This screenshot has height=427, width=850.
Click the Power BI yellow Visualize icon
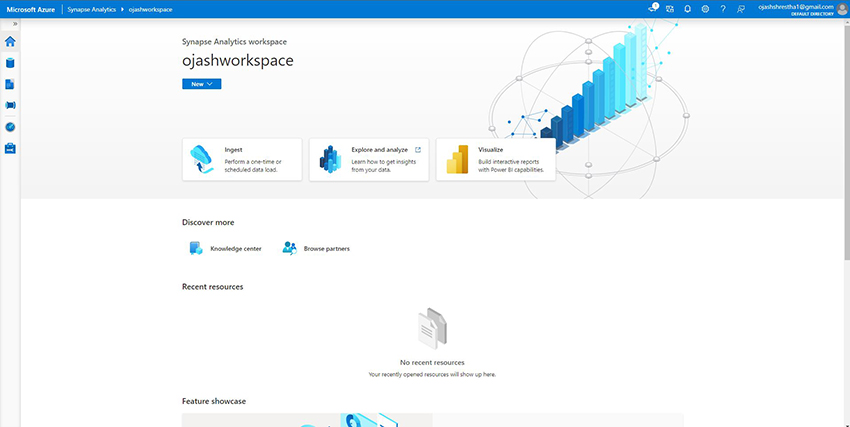coord(458,159)
